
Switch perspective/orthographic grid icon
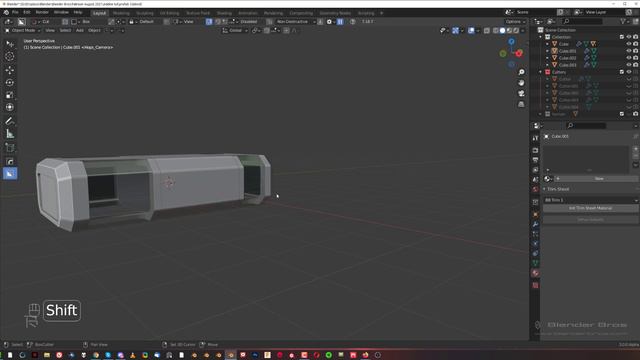[x=521, y=104]
